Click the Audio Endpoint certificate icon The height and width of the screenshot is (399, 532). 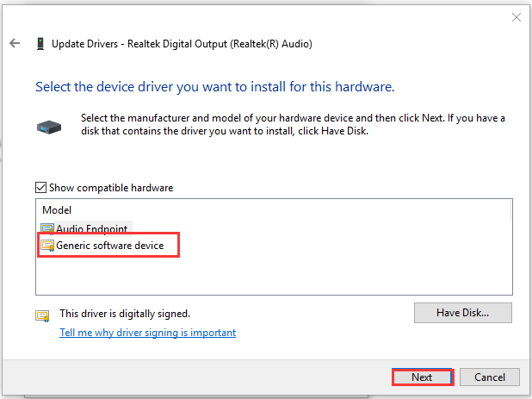point(47,229)
